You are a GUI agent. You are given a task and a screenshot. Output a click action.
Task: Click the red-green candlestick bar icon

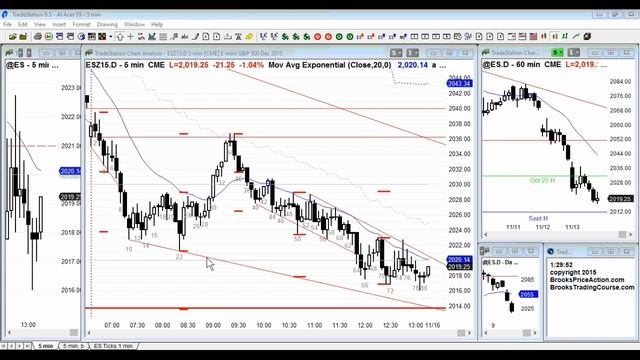pyautogui.click(x=544, y=37)
